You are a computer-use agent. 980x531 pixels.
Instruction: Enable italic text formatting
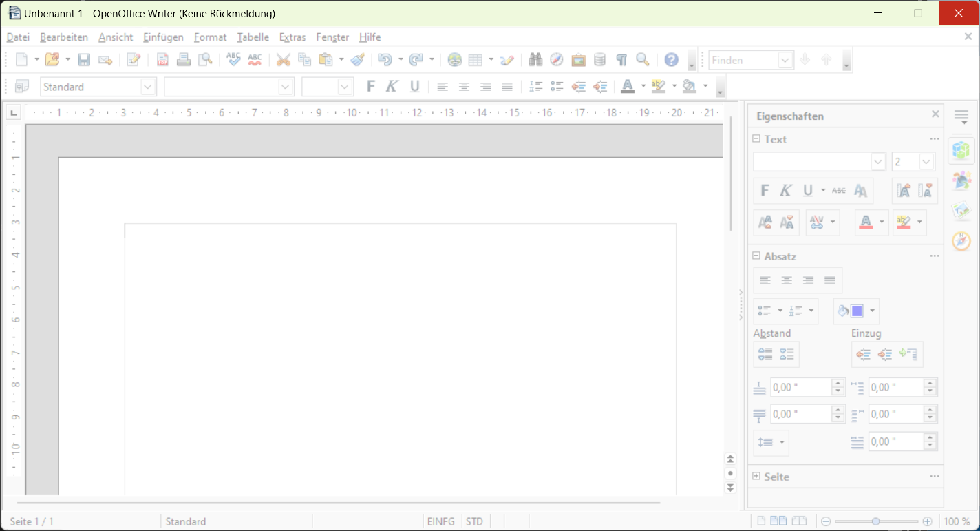pos(785,190)
